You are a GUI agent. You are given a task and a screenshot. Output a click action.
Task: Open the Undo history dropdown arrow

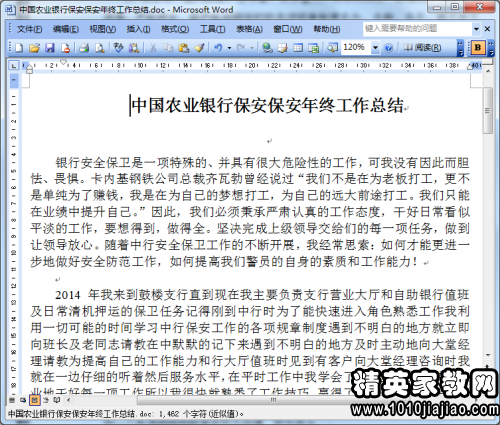click(229, 48)
